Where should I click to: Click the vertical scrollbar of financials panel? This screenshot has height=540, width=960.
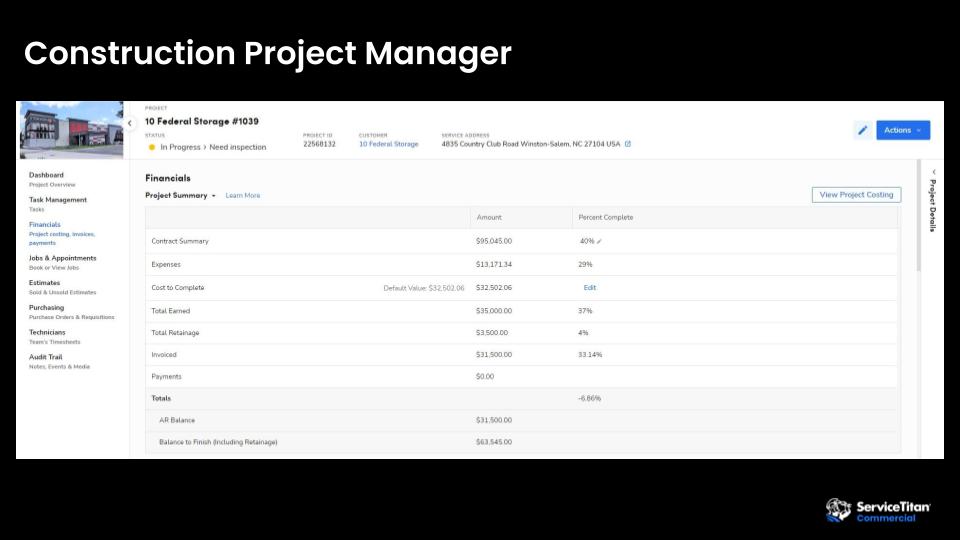point(918,216)
